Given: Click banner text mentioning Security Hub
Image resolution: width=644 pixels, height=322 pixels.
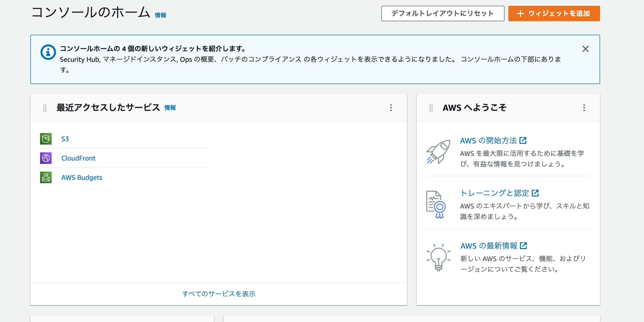Looking at the screenshot, I should coord(310,64).
